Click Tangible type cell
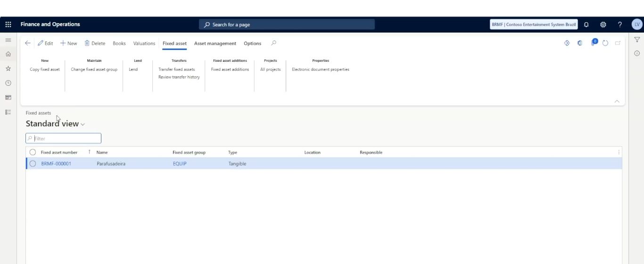The width and height of the screenshot is (644, 264). tap(237, 164)
